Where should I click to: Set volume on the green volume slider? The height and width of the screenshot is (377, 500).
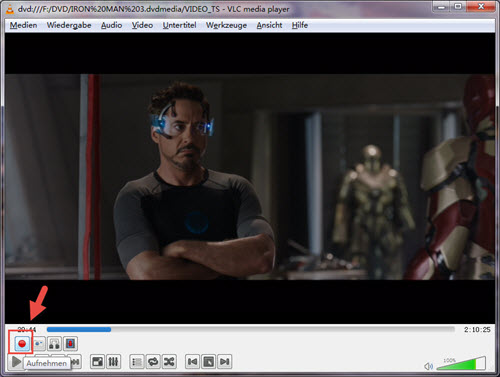click(461, 363)
